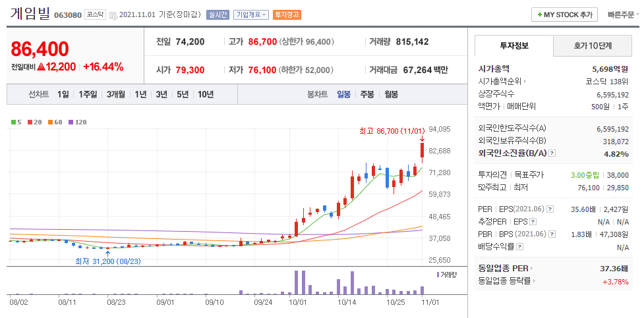Click the 투자의견 label
Screen dimensions: 644x318
493,175
